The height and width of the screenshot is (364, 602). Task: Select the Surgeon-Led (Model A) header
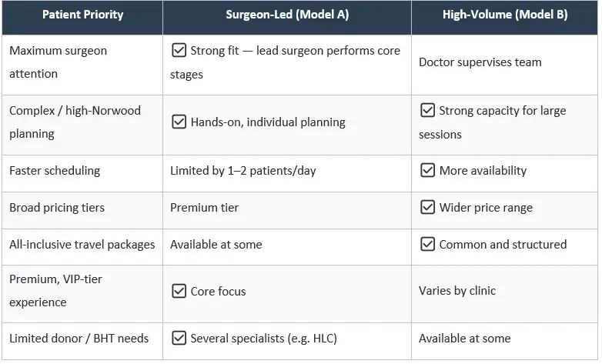tap(287, 15)
